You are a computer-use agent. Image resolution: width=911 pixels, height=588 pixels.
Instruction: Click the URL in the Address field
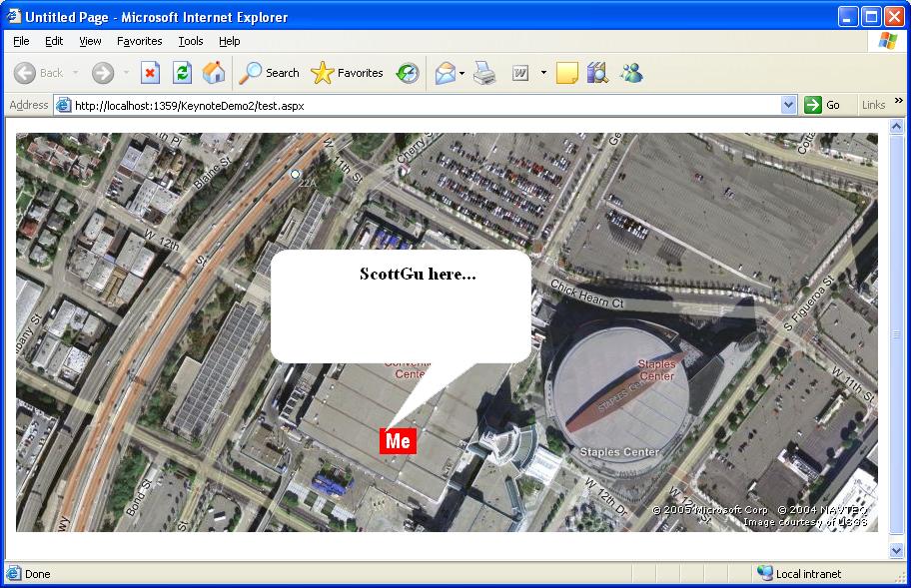click(x=190, y=106)
